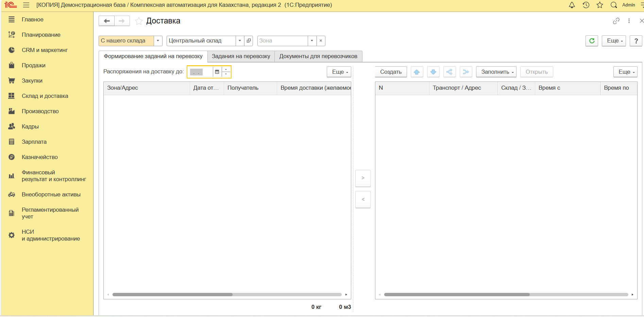The height and width of the screenshot is (317, 644).
Task: Click the Зона input field
Action: point(282,41)
